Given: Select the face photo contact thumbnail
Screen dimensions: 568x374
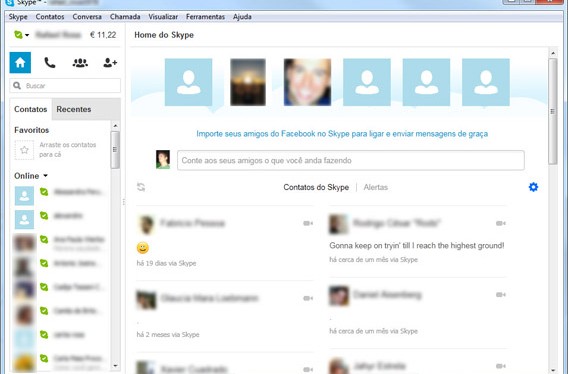Looking at the screenshot, I should click(x=307, y=82).
